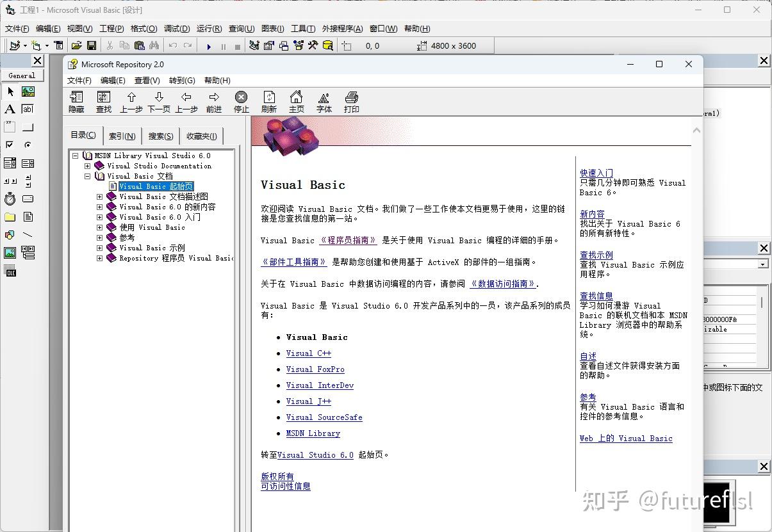Expand Visual Basic 示例 node
This screenshot has height=532, width=772.
99,248
